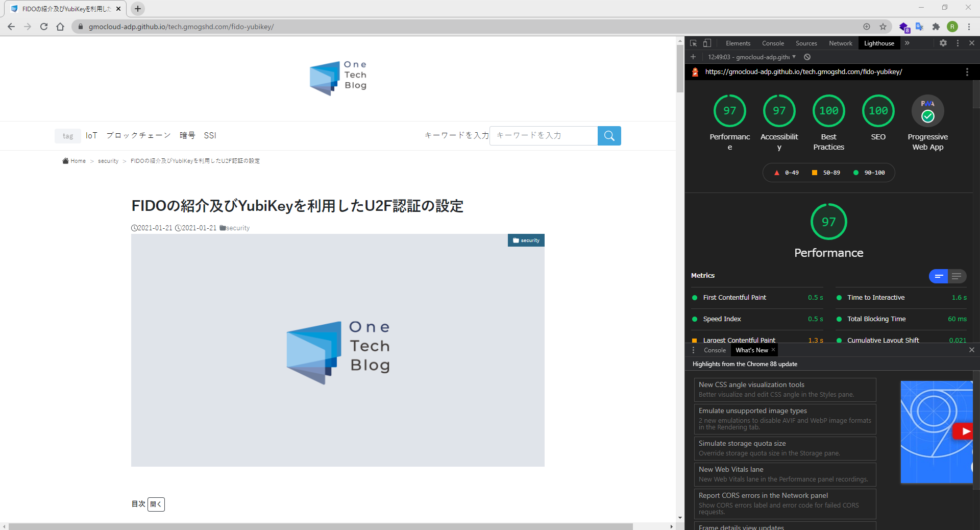Open DevTools customize three-dot menu
The image size is (980, 530).
point(958,43)
